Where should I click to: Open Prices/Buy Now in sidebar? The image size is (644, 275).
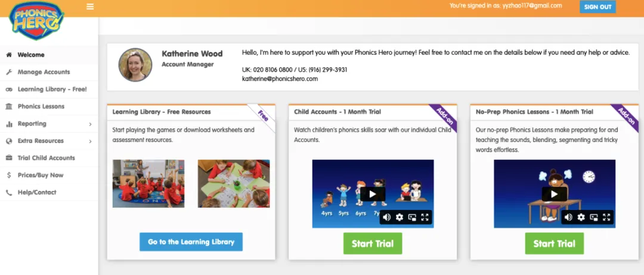point(49,175)
